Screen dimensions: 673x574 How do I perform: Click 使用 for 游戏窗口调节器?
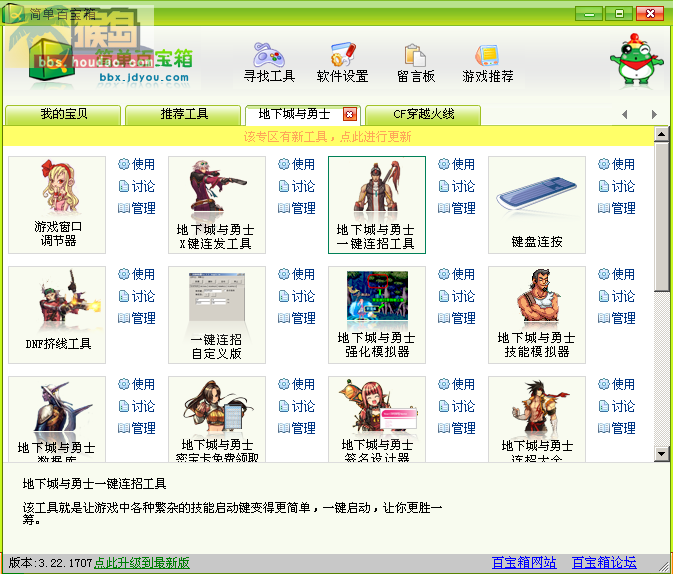click(x=136, y=164)
